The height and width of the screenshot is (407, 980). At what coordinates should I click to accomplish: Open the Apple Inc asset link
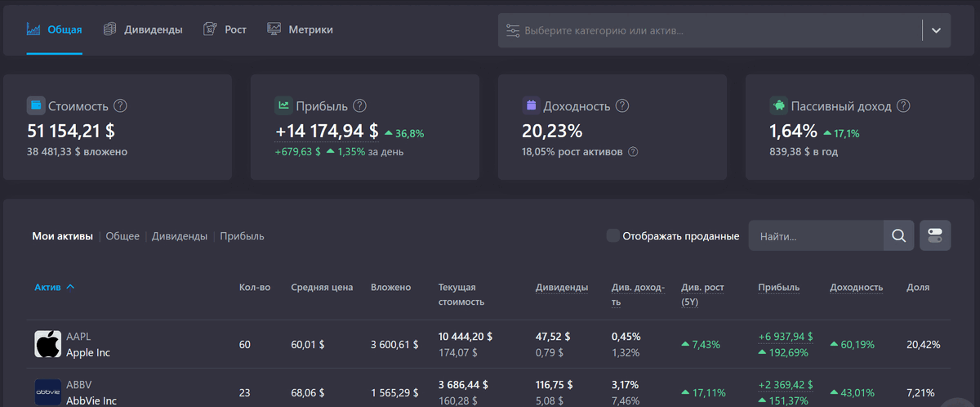[88, 353]
